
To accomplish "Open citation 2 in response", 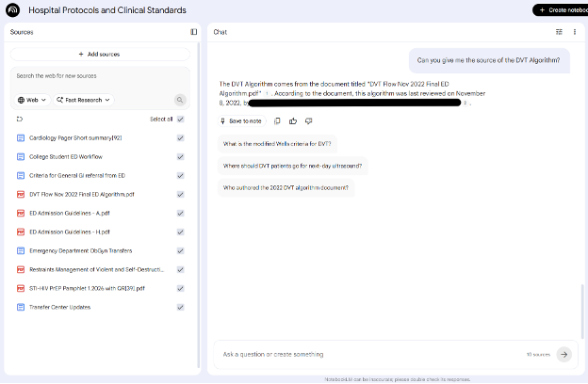I will [465, 103].
